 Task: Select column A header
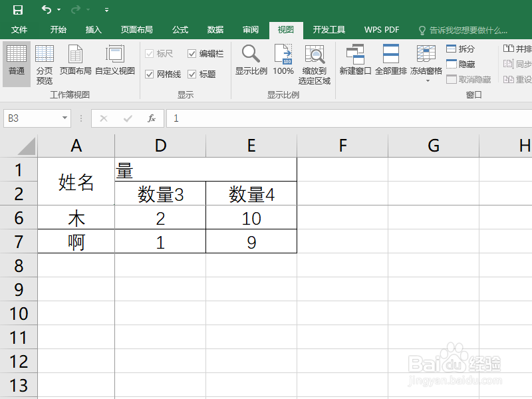(76, 146)
